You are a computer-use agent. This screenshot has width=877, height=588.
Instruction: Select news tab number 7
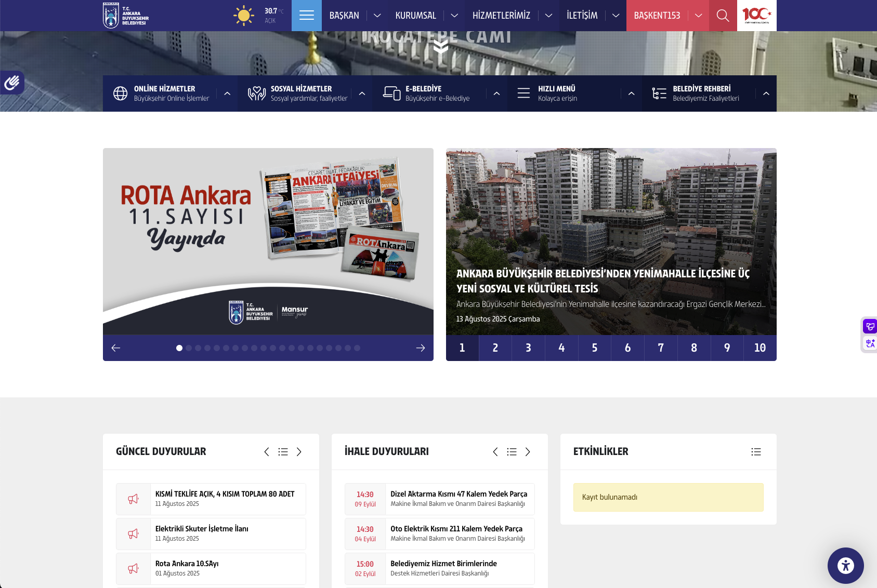(x=661, y=348)
